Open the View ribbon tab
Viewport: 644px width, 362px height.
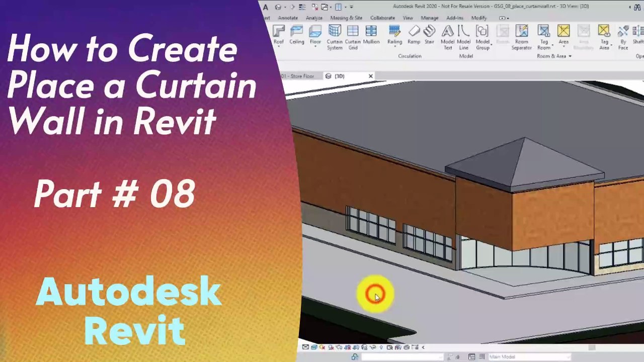click(408, 18)
